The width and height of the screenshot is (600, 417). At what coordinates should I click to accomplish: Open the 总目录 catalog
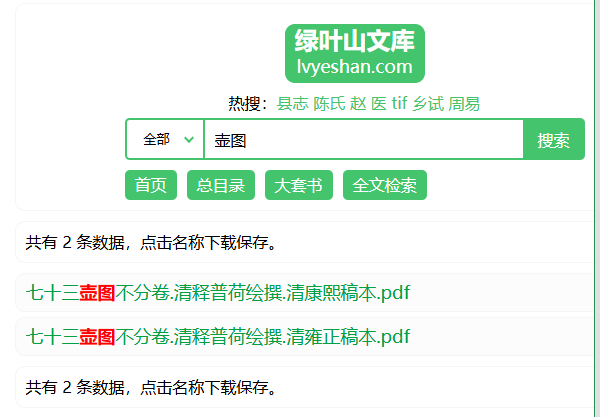click(221, 185)
